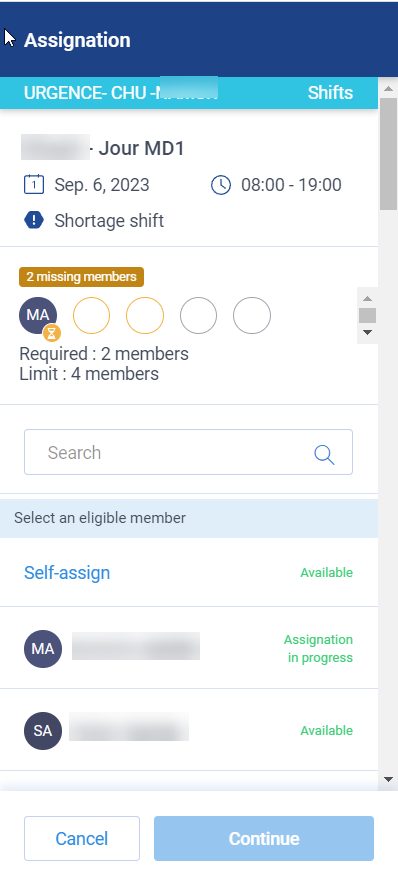Image resolution: width=398 pixels, height=886 pixels.
Task: Click the calendar icon beside Sep. 6, 2023
Action: point(34,185)
